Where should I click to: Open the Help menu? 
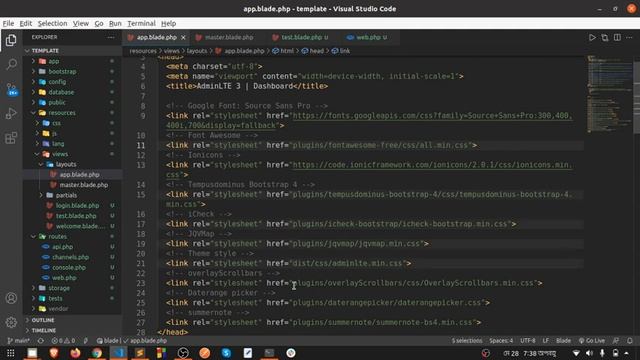click(x=168, y=23)
